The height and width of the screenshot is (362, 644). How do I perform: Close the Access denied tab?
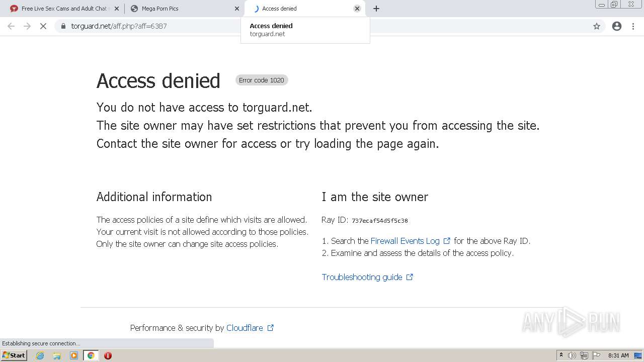tap(357, 9)
